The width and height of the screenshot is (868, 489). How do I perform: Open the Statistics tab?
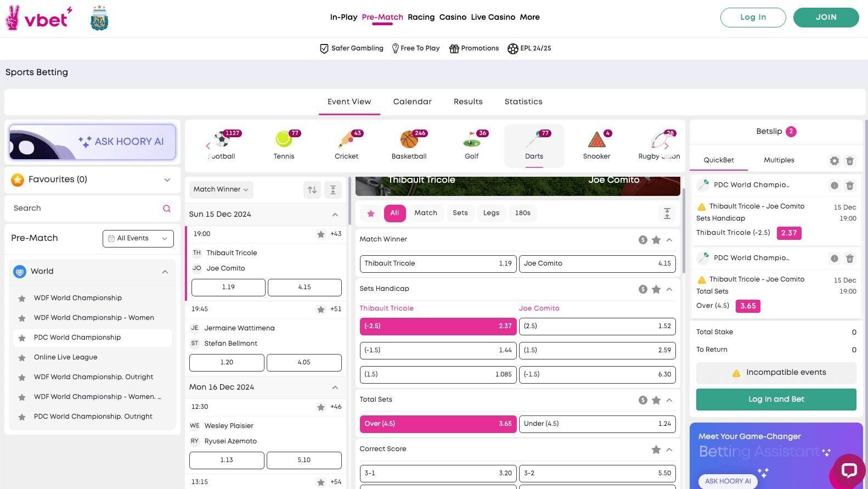[523, 102]
